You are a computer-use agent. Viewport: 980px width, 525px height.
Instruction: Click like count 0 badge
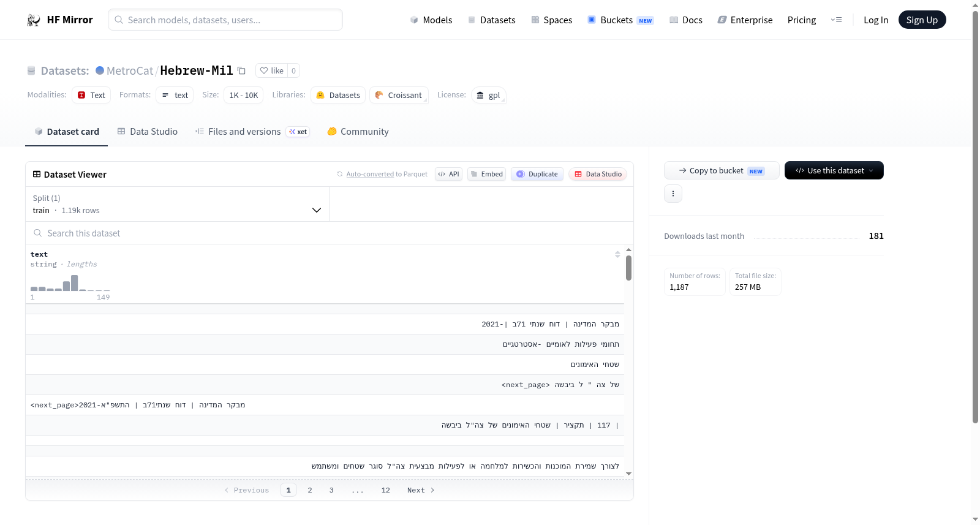[293, 70]
